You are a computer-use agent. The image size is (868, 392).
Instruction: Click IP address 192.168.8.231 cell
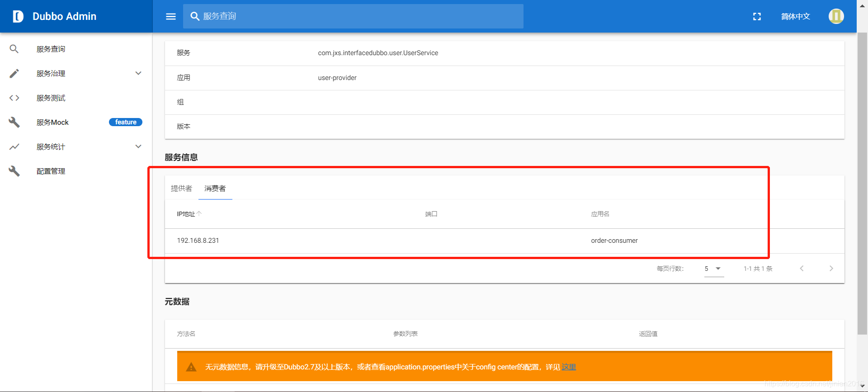pyautogui.click(x=198, y=241)
